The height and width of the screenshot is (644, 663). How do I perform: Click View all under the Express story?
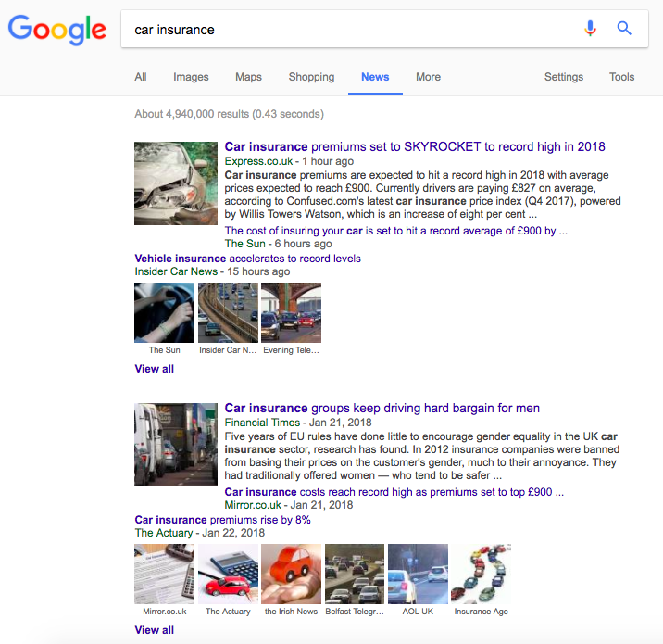[x=155, y=369]
